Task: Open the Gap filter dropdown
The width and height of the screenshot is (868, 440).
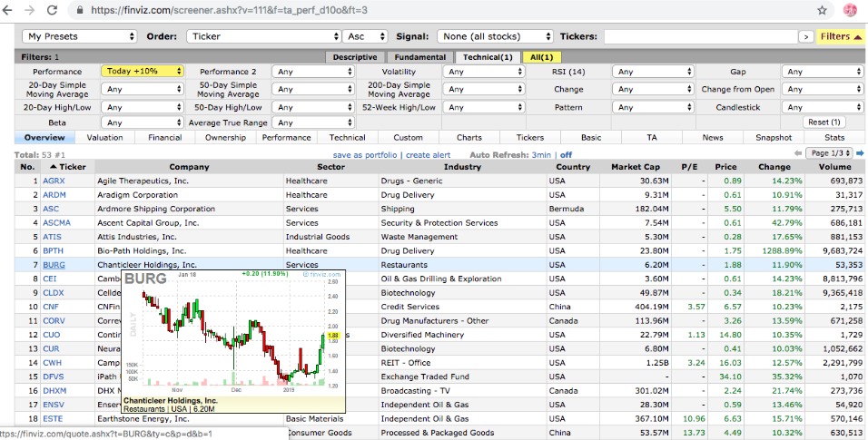Action: 823,72
